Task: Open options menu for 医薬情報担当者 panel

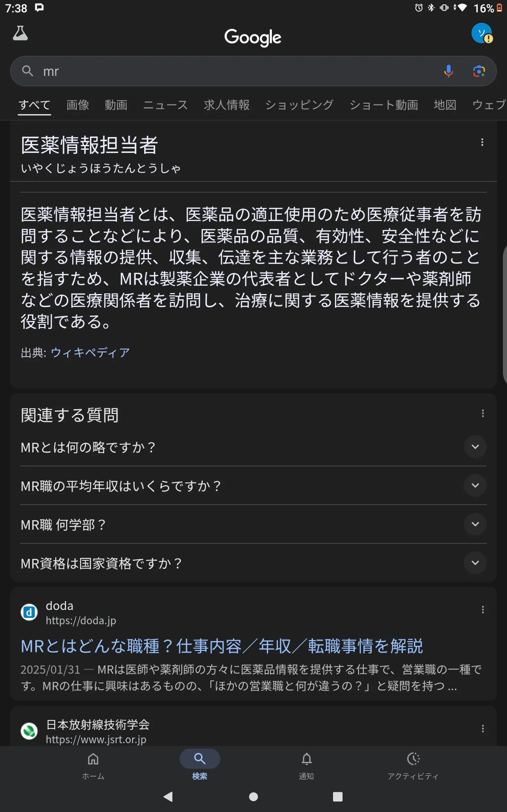Action: (482, 142)
